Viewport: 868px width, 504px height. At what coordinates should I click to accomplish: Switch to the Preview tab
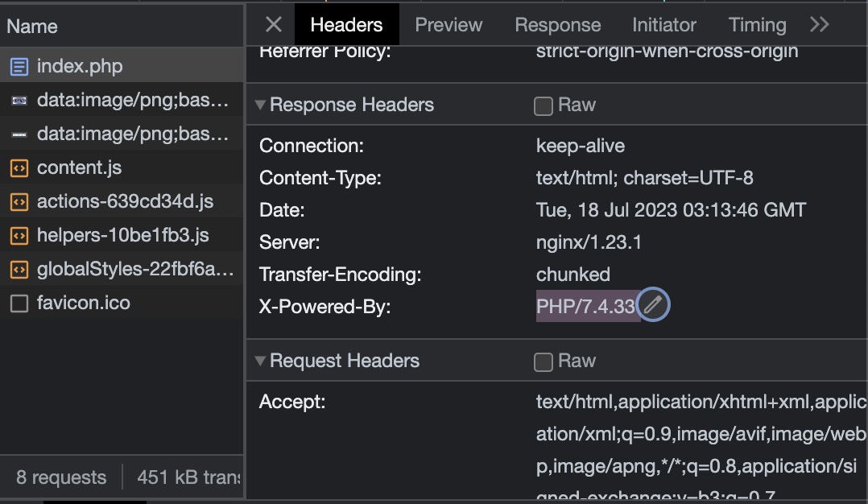pos(448,25)
